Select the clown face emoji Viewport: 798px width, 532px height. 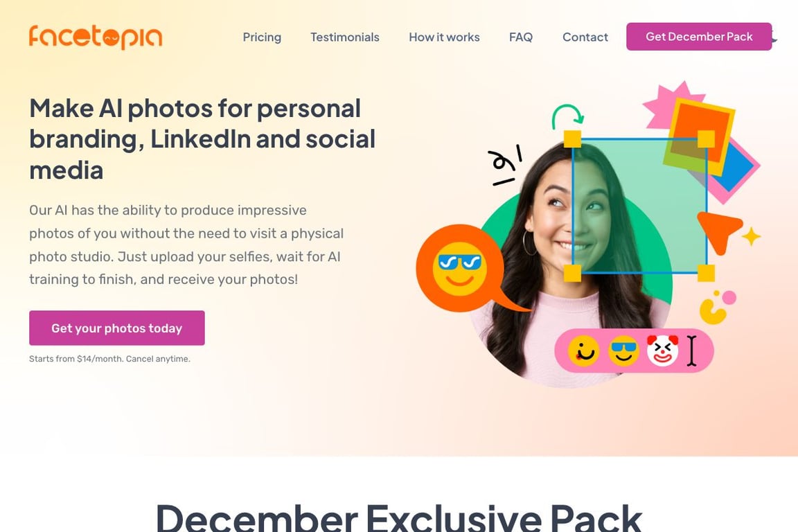click(x=662, y=351)
